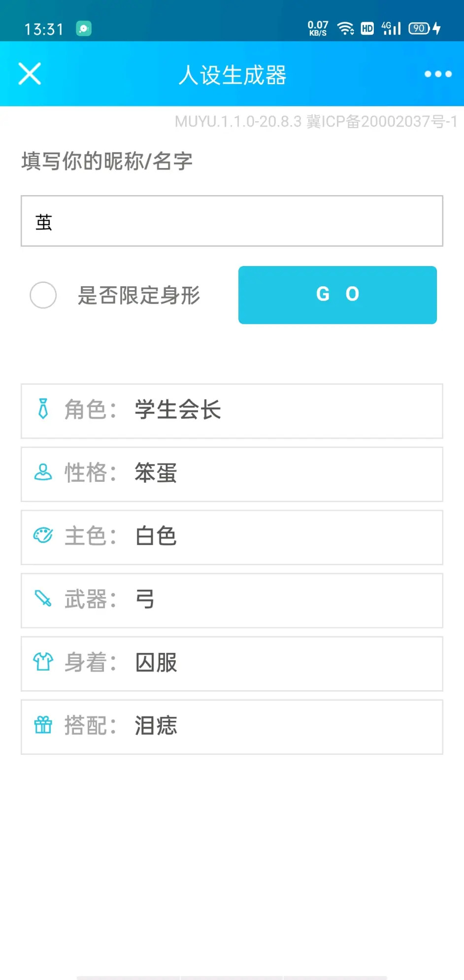
Task: Tap the 主色 白色 result value
Action: coord(156,536)
